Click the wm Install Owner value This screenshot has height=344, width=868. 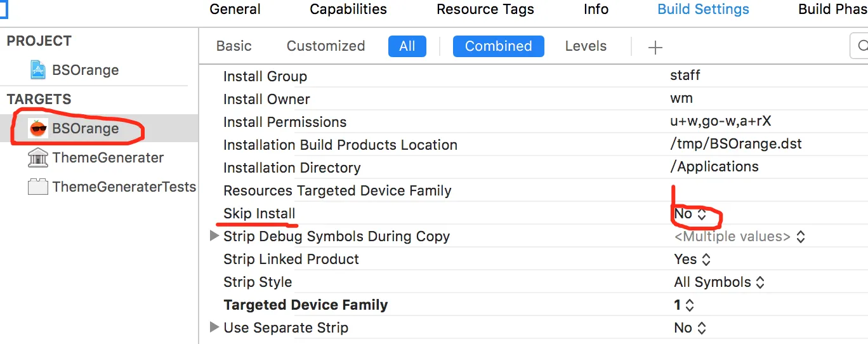click(x=681, y=98)
